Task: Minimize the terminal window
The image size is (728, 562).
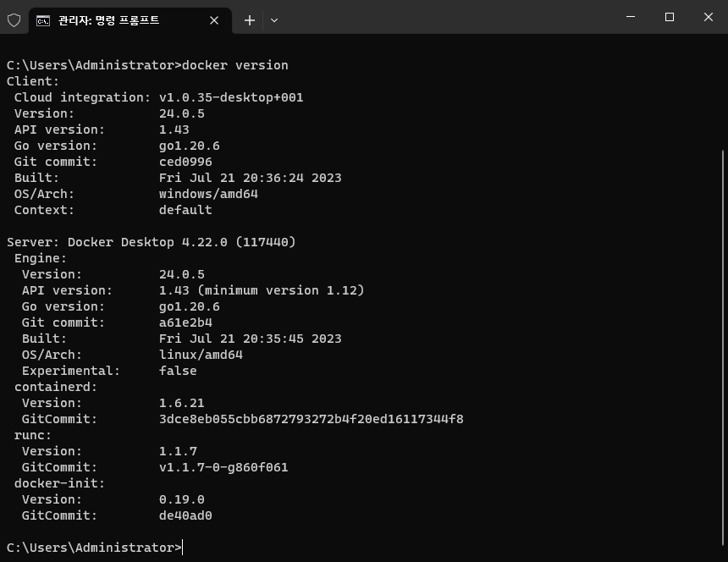Action: [631, 17]
